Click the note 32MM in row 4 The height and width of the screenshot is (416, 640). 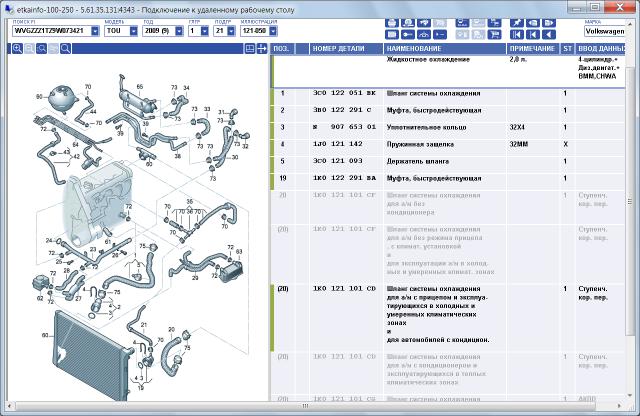(x=518, y=144)
